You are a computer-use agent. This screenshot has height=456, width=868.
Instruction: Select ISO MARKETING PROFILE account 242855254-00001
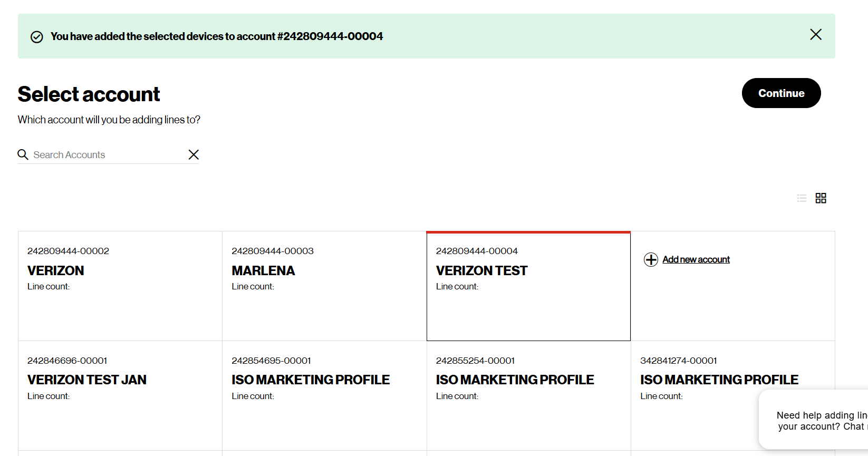pos(528,396)
